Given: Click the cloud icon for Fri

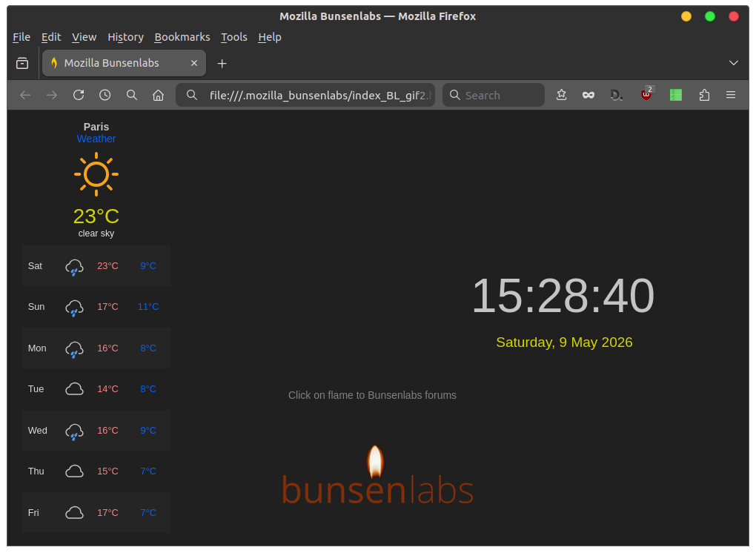Looking at the screenshot, I should click(x=74, y=513).
